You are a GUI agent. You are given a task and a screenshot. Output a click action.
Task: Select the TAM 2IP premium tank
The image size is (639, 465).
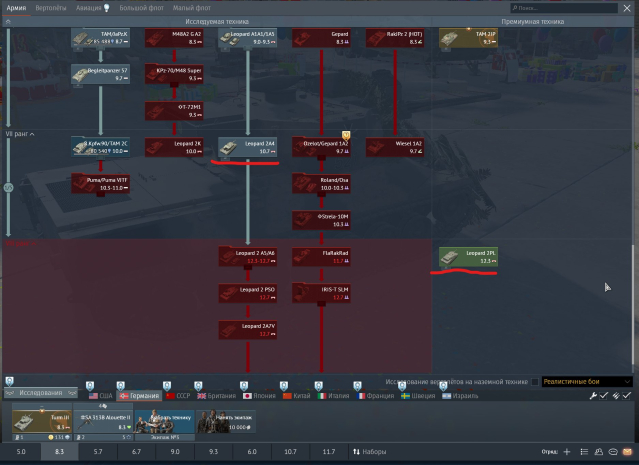click(467, 38)
